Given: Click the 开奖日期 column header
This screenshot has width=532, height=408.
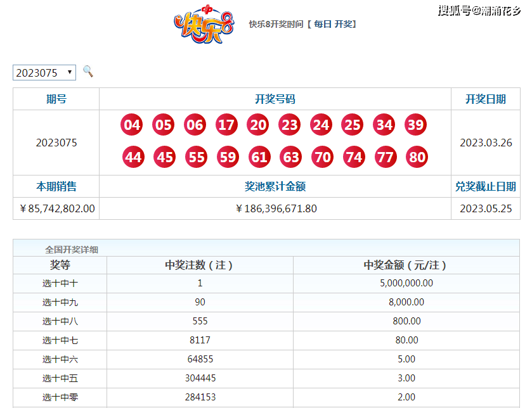Looking at the screenshot, I should pos(486,99).
